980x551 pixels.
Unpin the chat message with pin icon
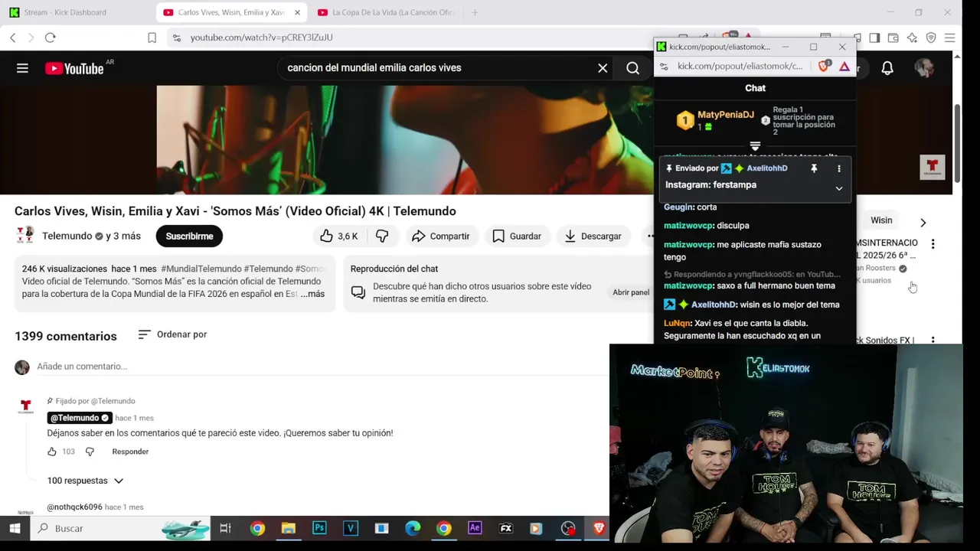pyautogui.click(x=814, y=168)
